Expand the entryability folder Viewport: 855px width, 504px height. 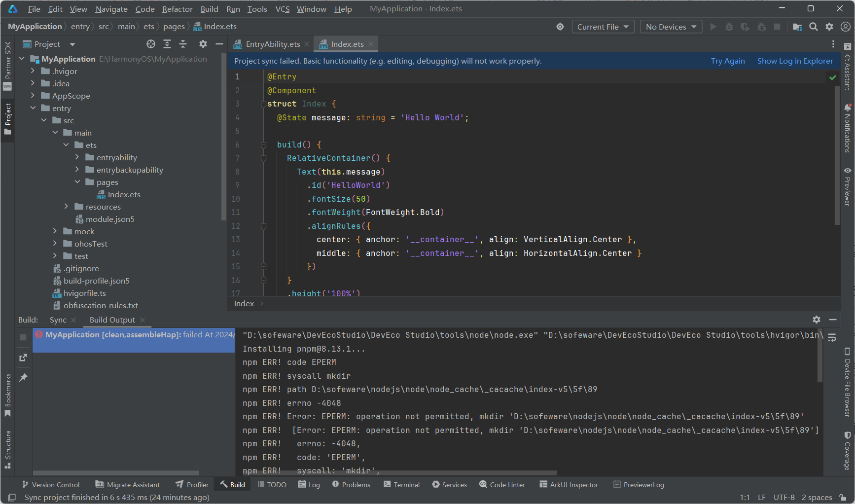77,157
